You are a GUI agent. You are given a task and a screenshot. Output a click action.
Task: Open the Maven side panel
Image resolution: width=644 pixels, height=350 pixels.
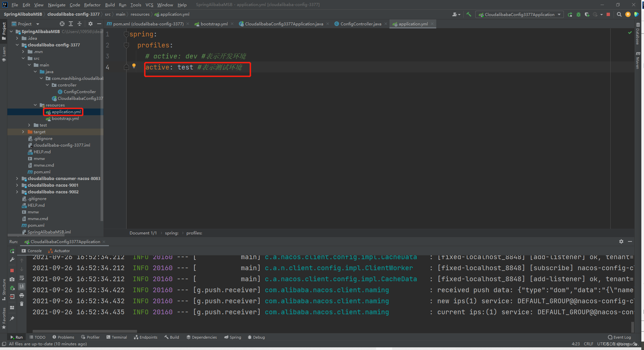(x=638, y=60)
